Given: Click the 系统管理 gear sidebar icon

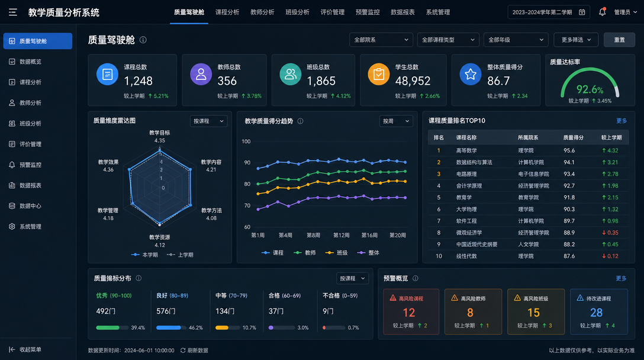Looking at the screenshot, I should coord(12,226).
